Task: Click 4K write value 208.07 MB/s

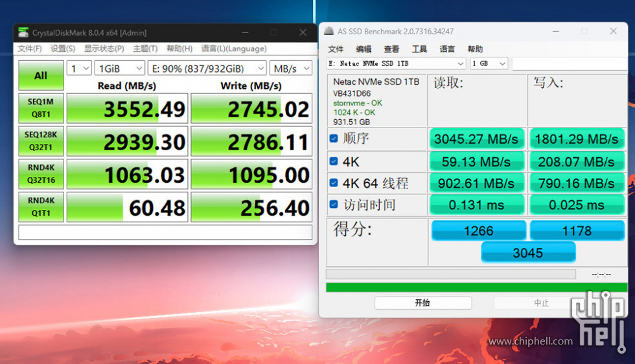Action: pos(577,161)
